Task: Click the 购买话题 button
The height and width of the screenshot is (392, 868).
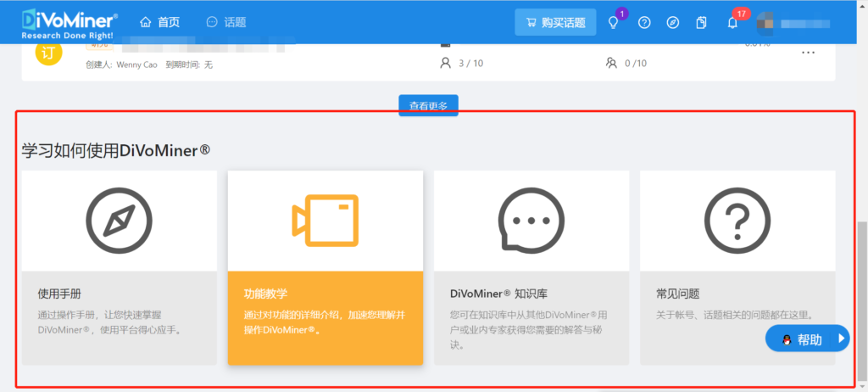Action: click(555, 22)
